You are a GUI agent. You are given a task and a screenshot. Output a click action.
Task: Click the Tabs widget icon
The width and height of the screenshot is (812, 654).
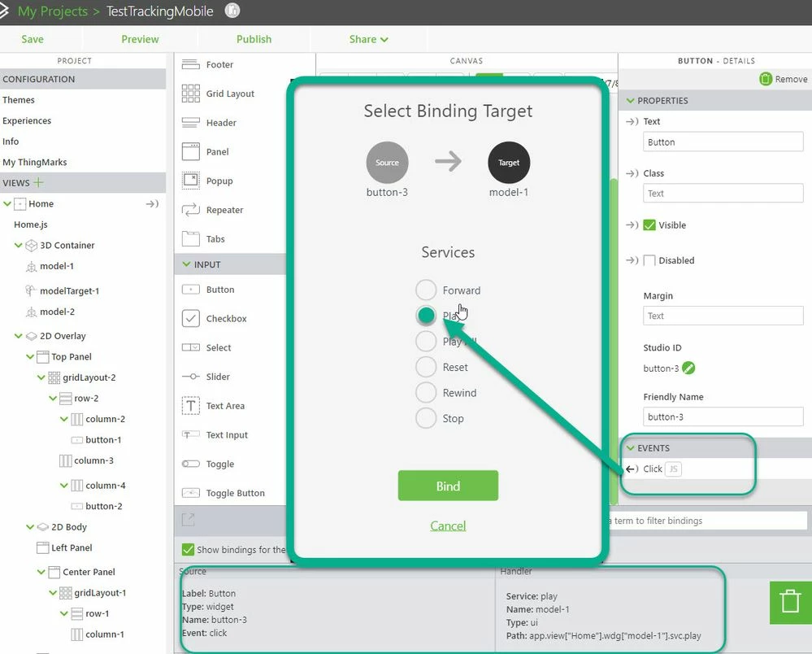click(x=190, y=238)
